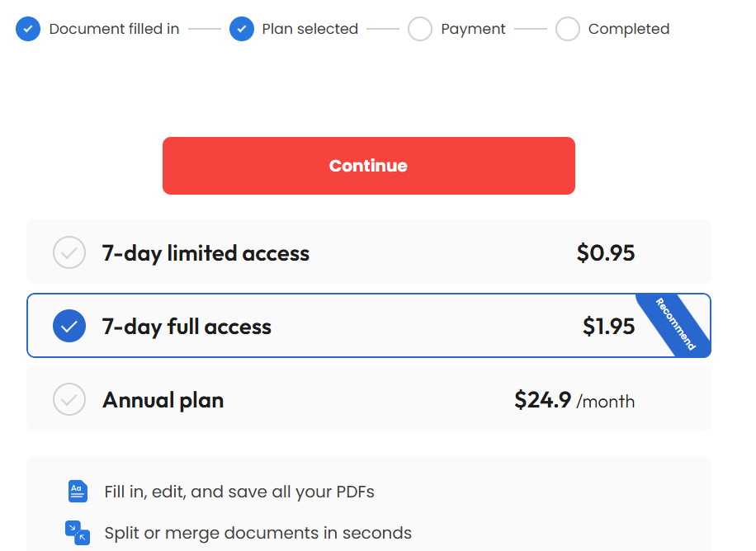Select the 7-day full access radio

(69, 326)
